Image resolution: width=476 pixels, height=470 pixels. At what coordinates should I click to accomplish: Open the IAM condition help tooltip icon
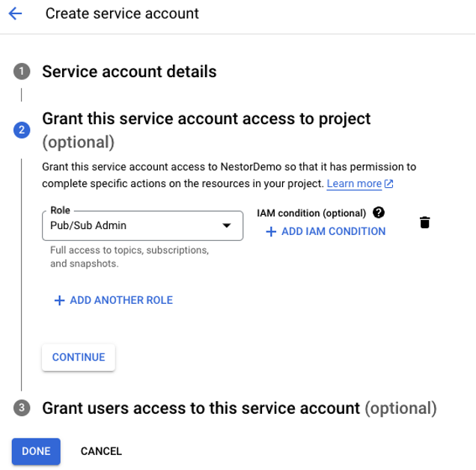tap(379, 213)
